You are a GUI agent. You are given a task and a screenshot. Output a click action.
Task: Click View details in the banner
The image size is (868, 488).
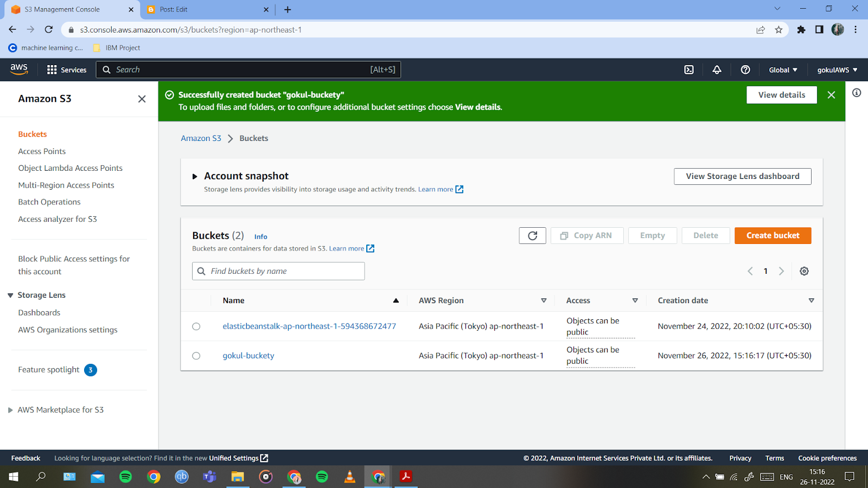click(x=782, y=95)
